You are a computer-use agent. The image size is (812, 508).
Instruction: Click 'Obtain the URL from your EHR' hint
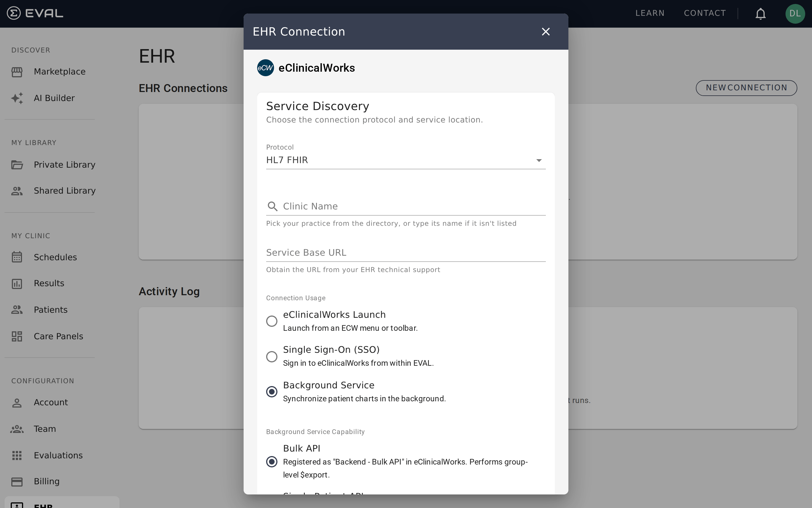(353, 270)
